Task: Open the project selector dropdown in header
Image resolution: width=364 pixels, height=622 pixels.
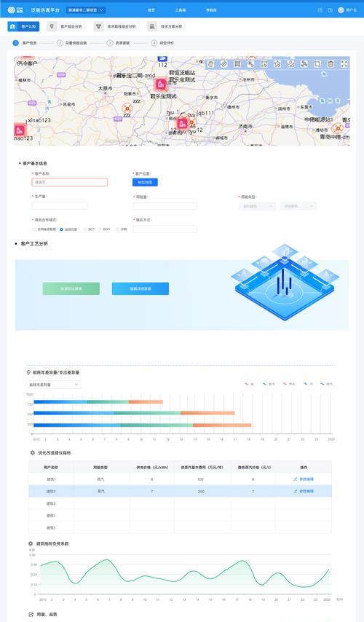Action: (86, 10)
